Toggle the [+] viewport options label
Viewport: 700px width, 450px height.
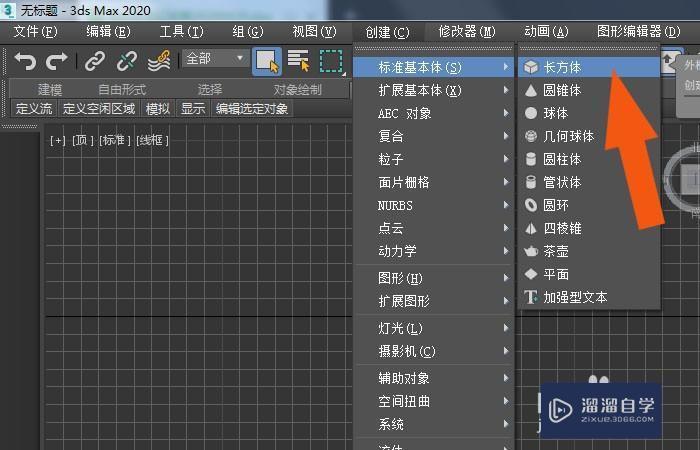tap(58, 140)
